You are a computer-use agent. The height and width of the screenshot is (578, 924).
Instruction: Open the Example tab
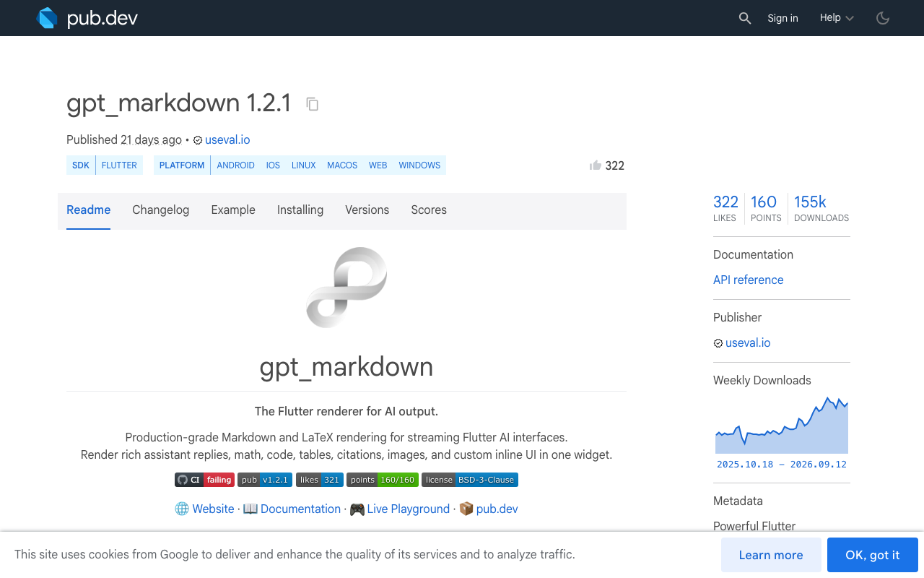pos(233,210)
